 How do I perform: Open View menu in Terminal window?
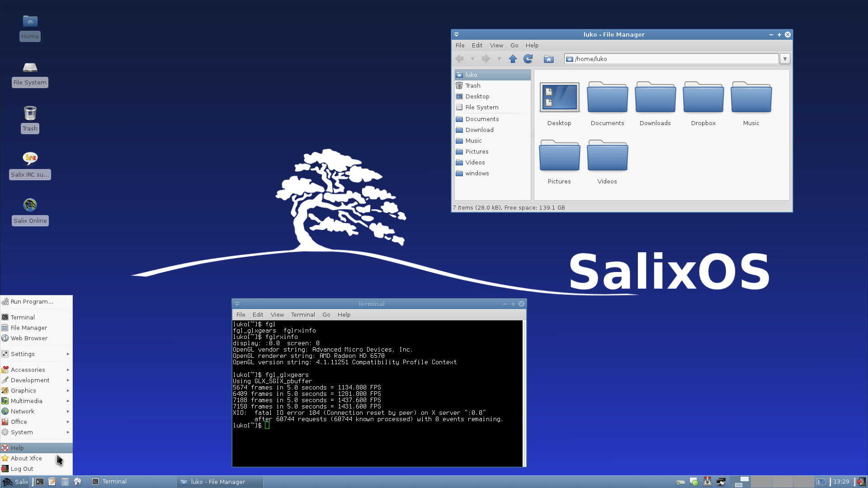(x=277, y=314)
